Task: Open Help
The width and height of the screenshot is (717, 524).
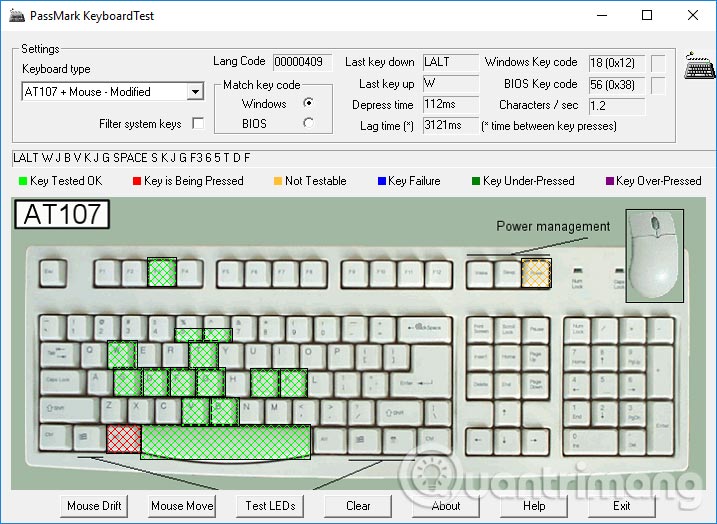Action: 534,506
